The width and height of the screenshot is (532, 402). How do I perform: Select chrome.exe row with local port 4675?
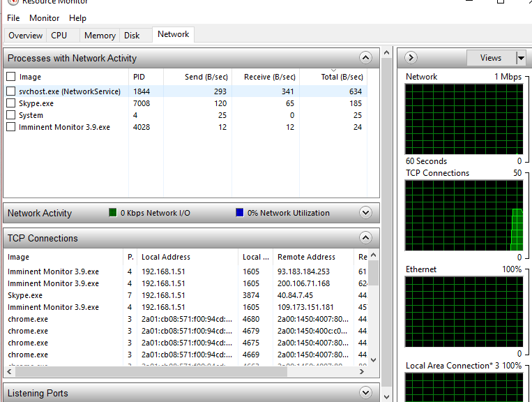[186, 343]
